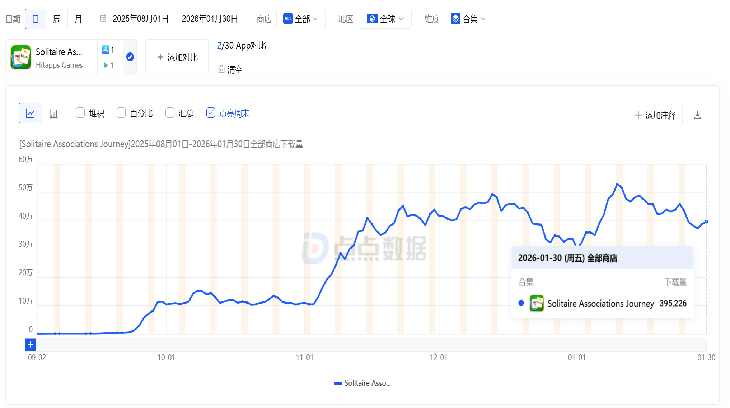This screenshot has width=730, height=408.
Task: Download the chart data
Action: (697, 115)
